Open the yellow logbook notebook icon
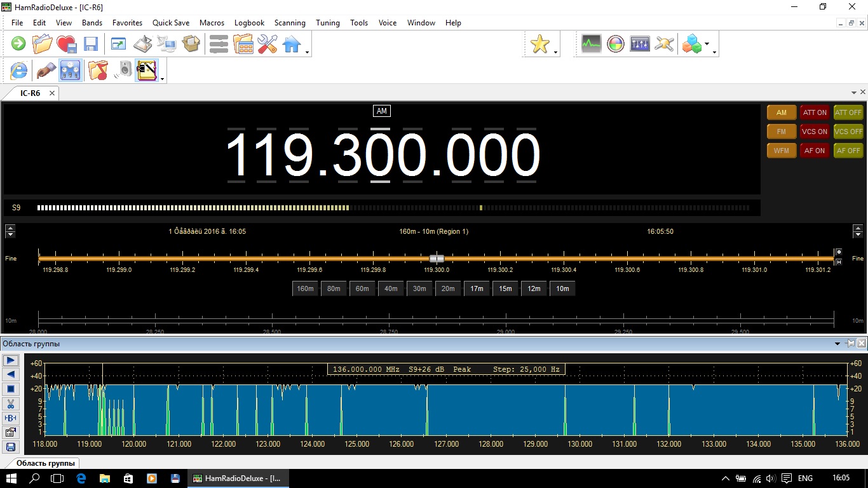 click(x=147, y=70)
